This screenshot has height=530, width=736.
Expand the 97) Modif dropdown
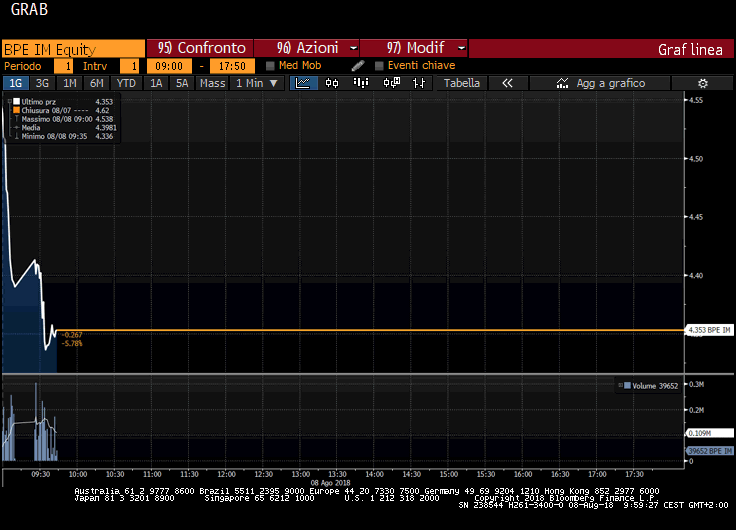click(x=413, y=48)
